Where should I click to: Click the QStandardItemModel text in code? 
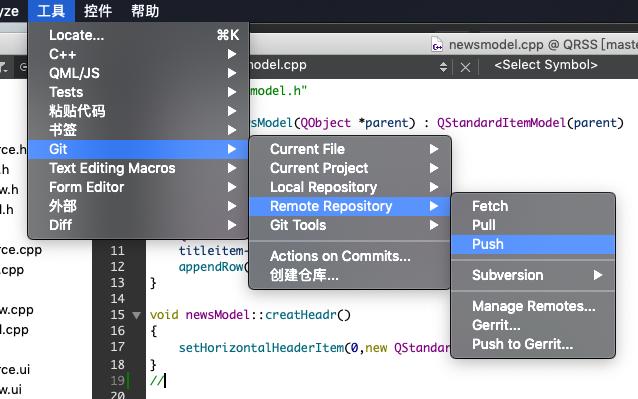(501, 123)
